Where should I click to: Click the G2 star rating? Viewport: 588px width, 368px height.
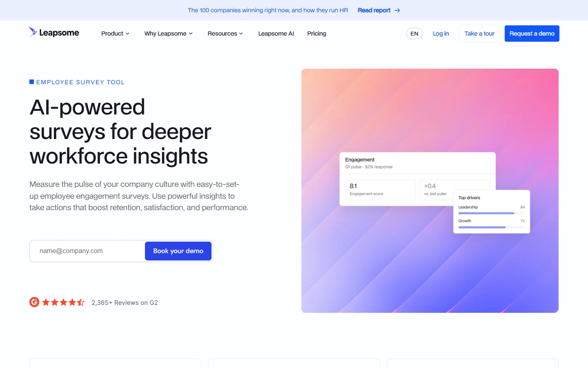click(x=63, y=302)
